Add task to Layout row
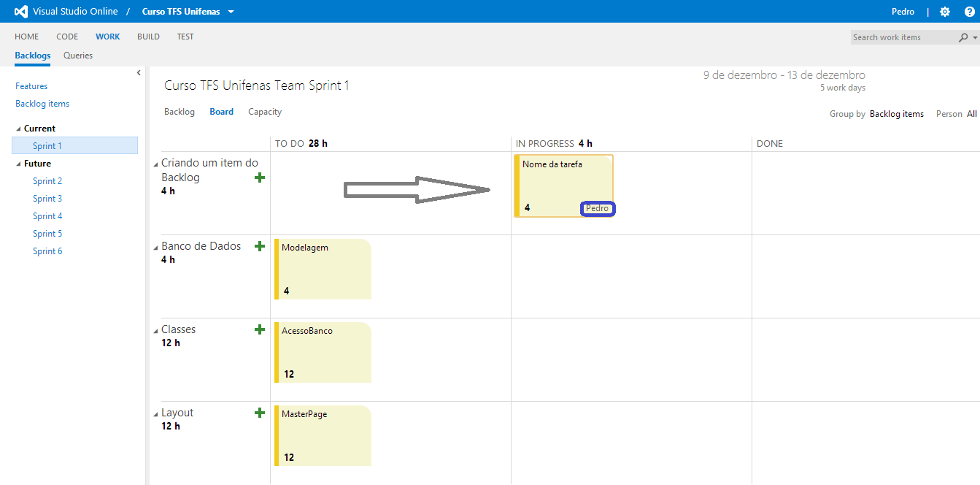 260,413
